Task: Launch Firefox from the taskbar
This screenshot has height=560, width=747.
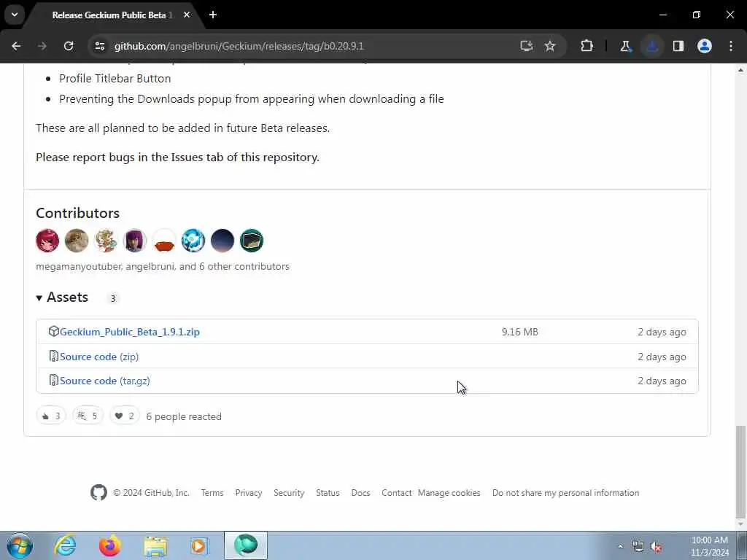Action: tap(109, 545)
